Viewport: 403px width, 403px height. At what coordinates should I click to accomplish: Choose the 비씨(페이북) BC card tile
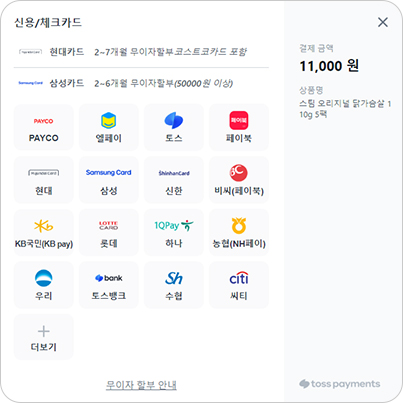click(239, 180)
